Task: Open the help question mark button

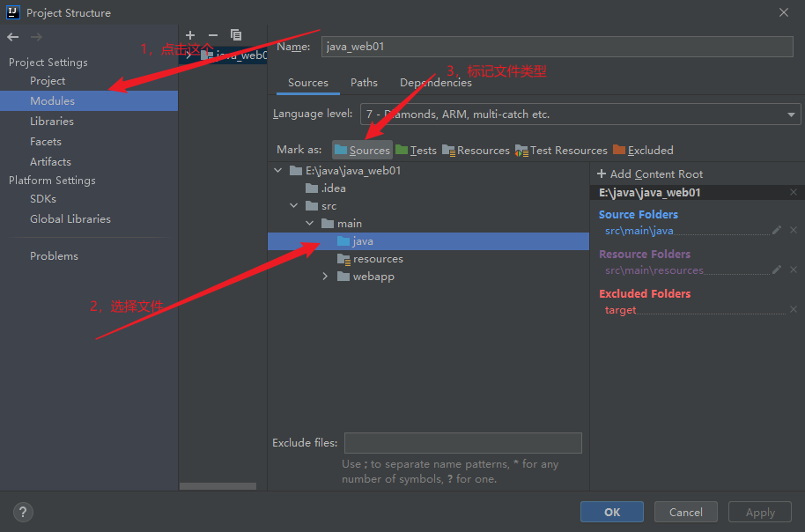Action: (x=23, y=512)
